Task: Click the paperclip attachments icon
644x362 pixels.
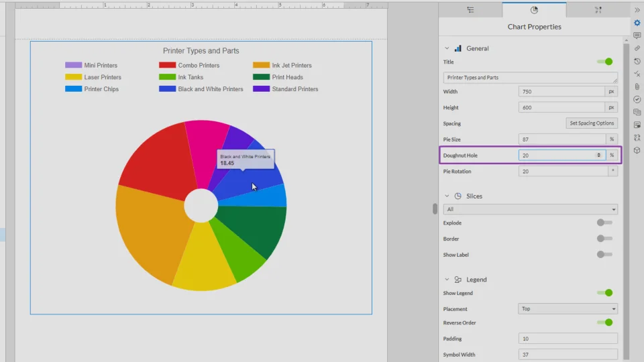Action: click(x=637, y=86)
